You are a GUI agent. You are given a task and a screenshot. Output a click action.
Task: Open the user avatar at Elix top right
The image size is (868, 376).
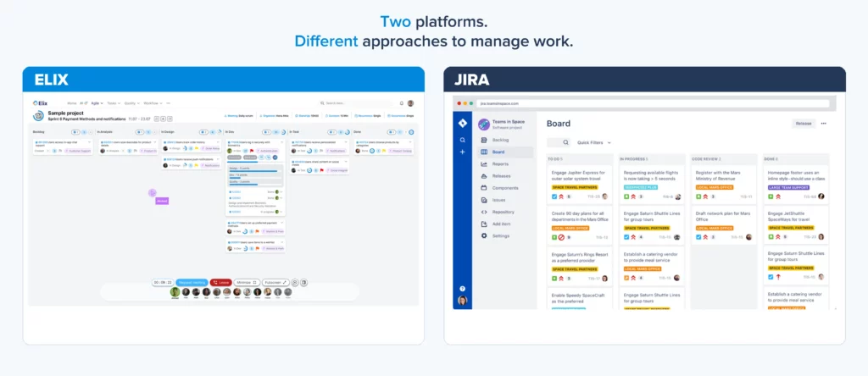(x=411, y=102)
